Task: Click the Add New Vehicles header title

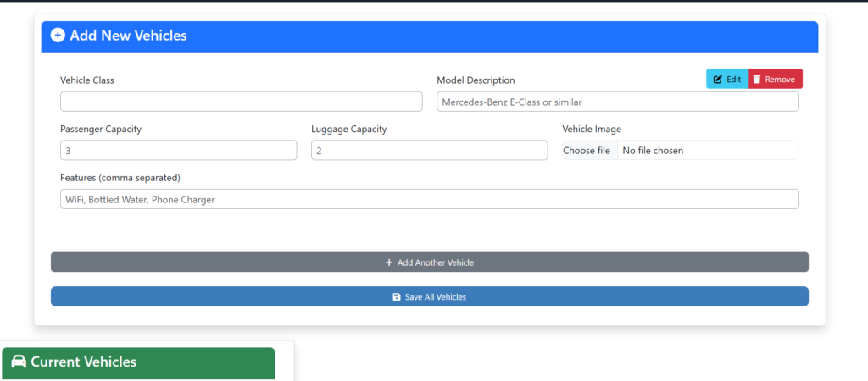Action: 128,36
